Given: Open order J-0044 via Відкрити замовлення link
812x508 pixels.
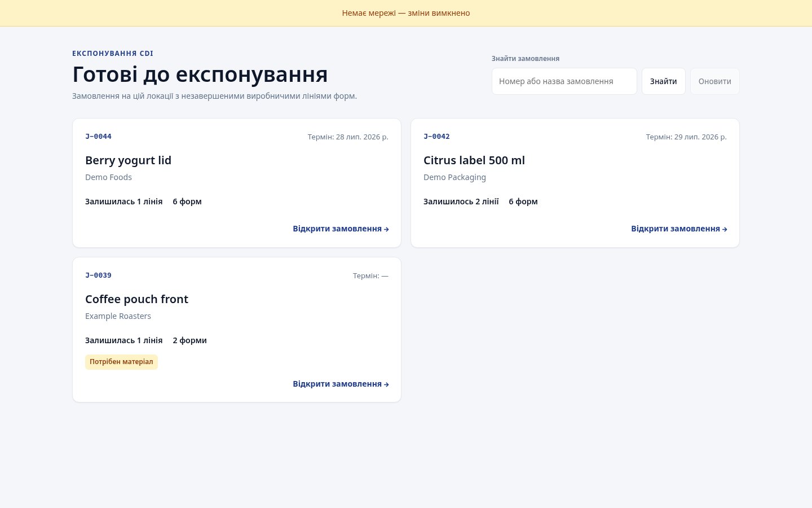Looking at the screenshot, I should click(x=341, y=229).
